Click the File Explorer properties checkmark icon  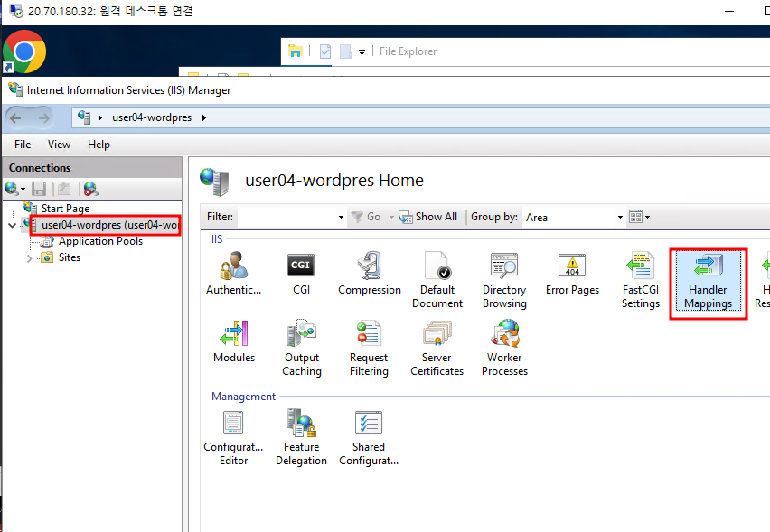pyautogui.click(x=325, y=51)
